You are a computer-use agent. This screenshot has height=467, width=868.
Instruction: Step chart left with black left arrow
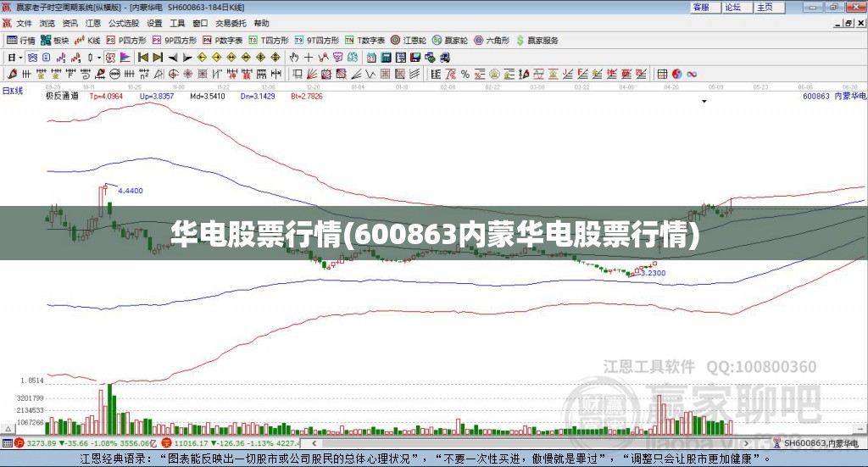coord(173,58)
